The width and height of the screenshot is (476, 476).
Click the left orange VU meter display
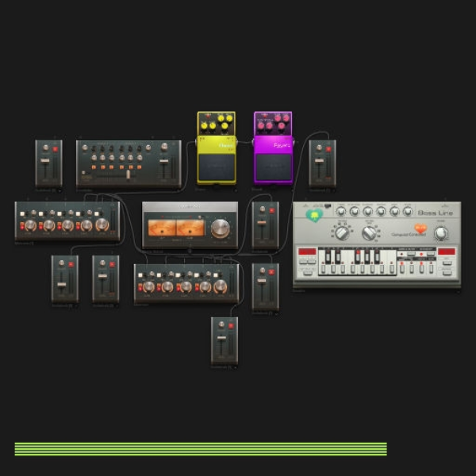(x=162, y=228)
